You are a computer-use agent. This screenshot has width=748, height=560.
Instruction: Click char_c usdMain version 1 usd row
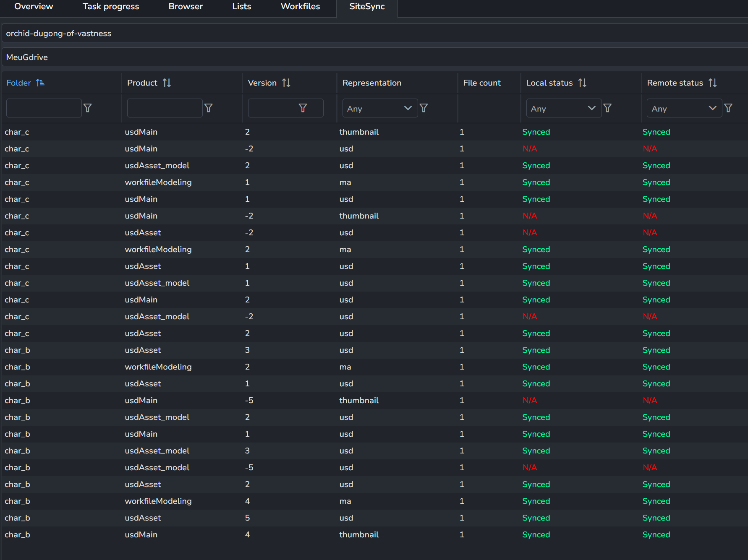374,199
